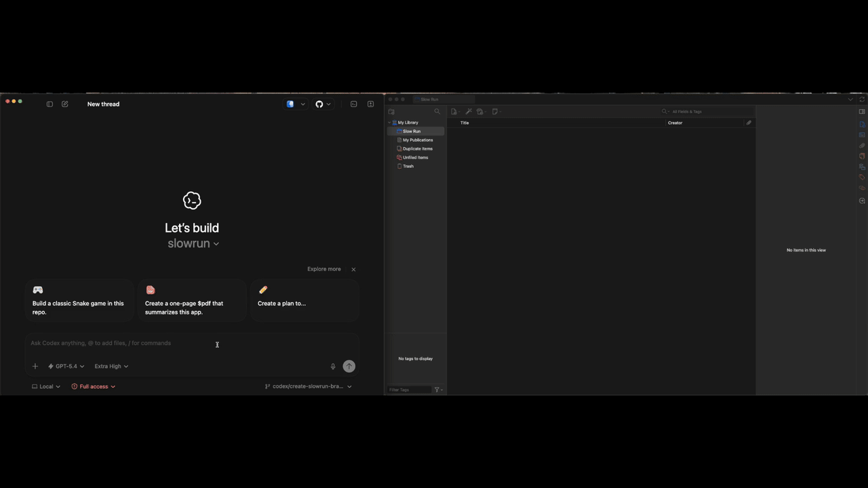Open the Tags section in the item pane
This screenshot has height=488, width=868.
pyautogui.click(x=862, y=178)
